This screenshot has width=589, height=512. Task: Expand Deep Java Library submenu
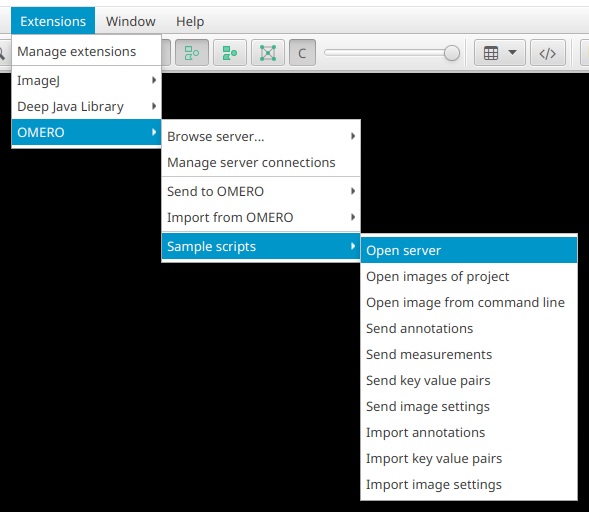point(86,106)
